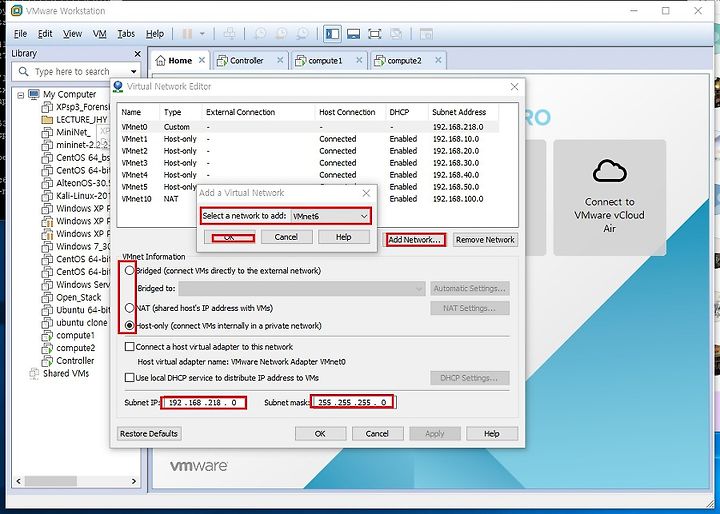
Task: Close the Add a Virtual Network dialog
Action: pos(366,193)
